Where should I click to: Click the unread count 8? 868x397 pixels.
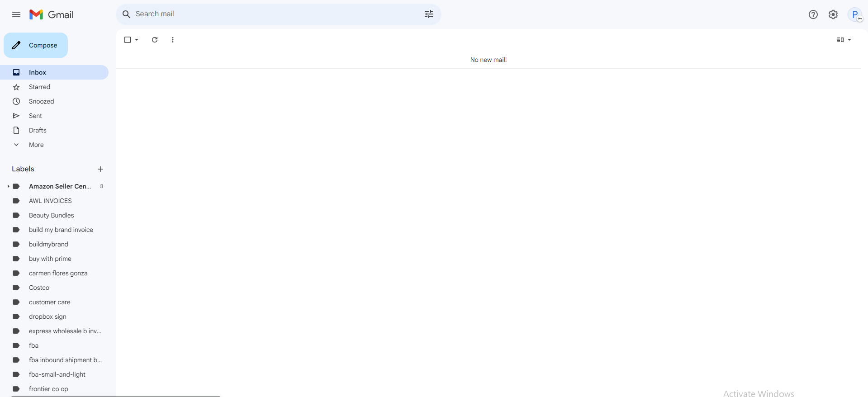(102, 186)
